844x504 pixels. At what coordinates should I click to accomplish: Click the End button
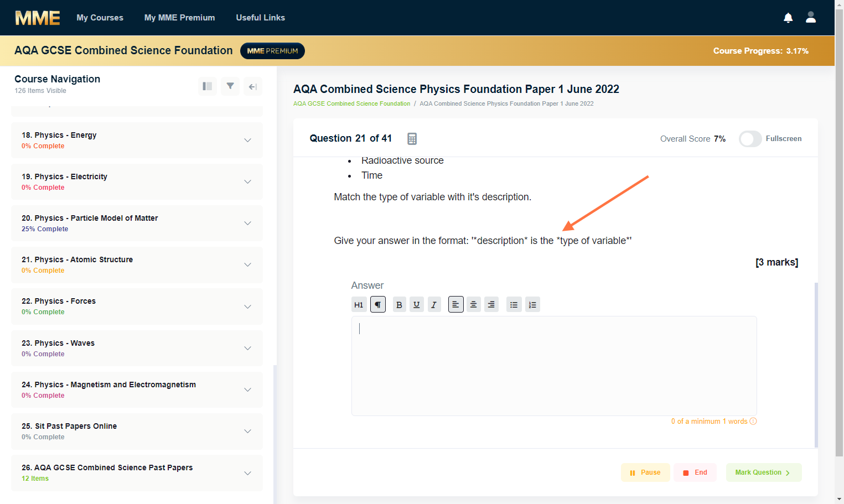pos(695,472)
